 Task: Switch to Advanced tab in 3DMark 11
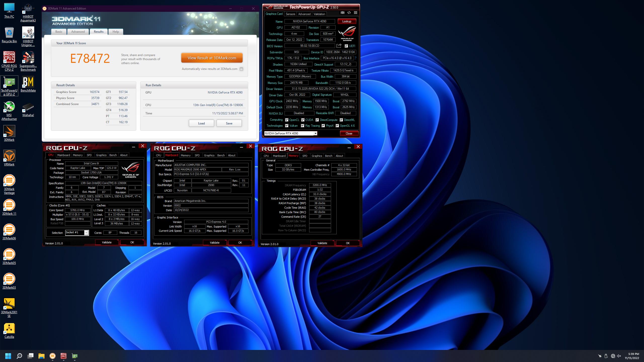pos(78,32)
